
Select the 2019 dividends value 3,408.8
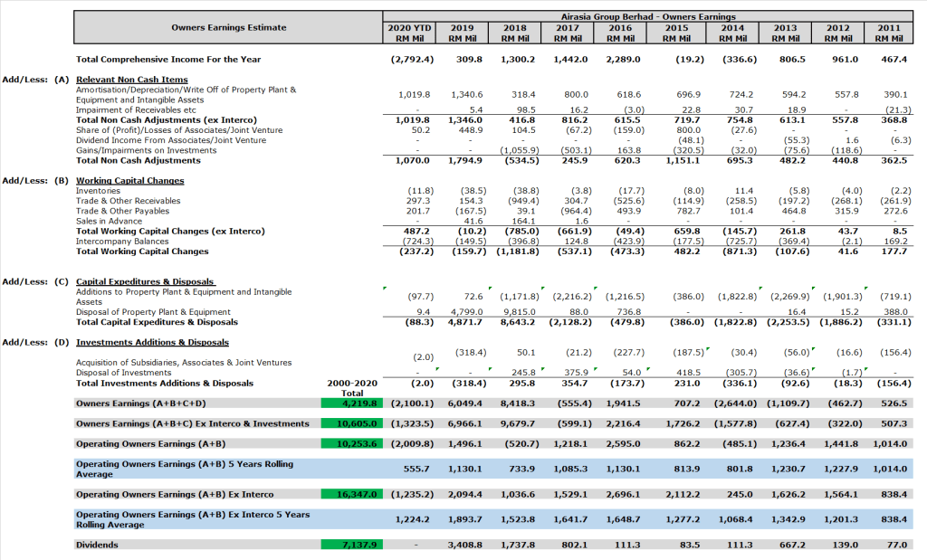(465, 545)
